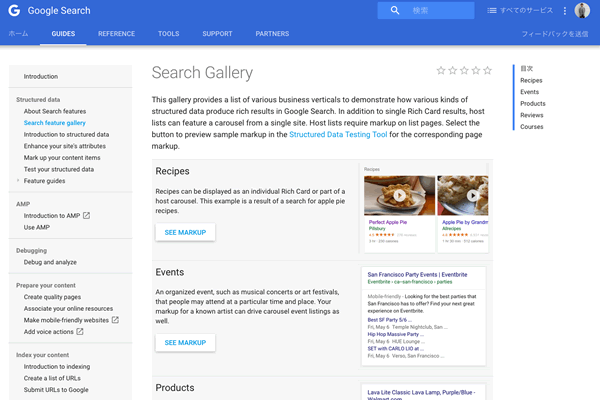Click external icon beside Make mobile-friendly websites

(x=115, y=320)
